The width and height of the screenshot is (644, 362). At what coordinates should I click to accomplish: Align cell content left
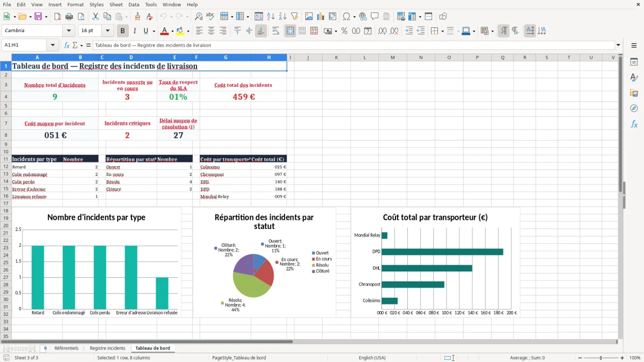click(199, 31)
